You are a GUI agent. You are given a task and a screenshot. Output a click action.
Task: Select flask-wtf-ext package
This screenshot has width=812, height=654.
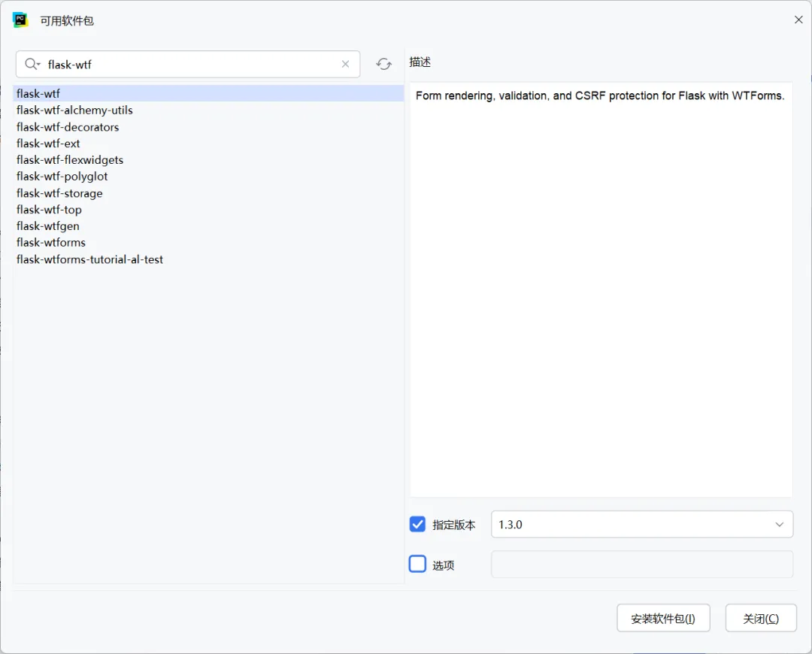(x=208, y=144)
